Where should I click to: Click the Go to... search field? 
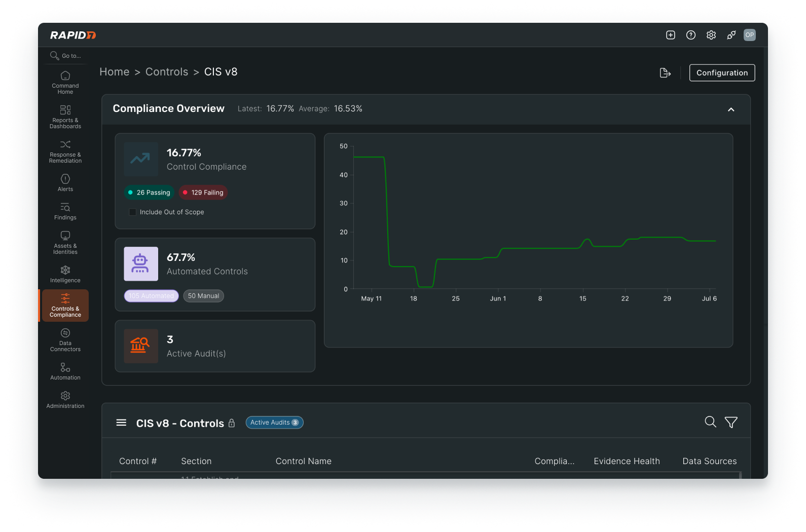65,56
